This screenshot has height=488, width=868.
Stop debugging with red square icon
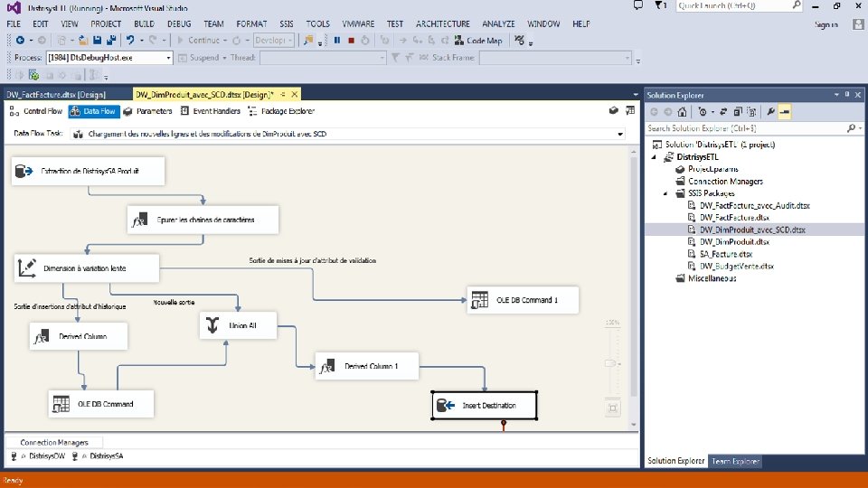(x=351, y=41)
